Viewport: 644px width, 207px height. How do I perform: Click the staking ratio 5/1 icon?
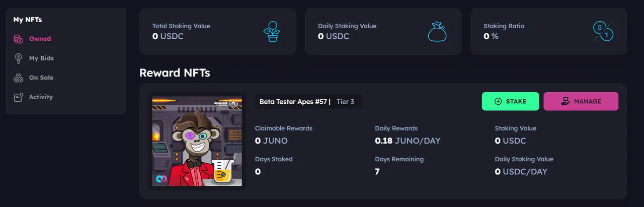coord(603,31)
